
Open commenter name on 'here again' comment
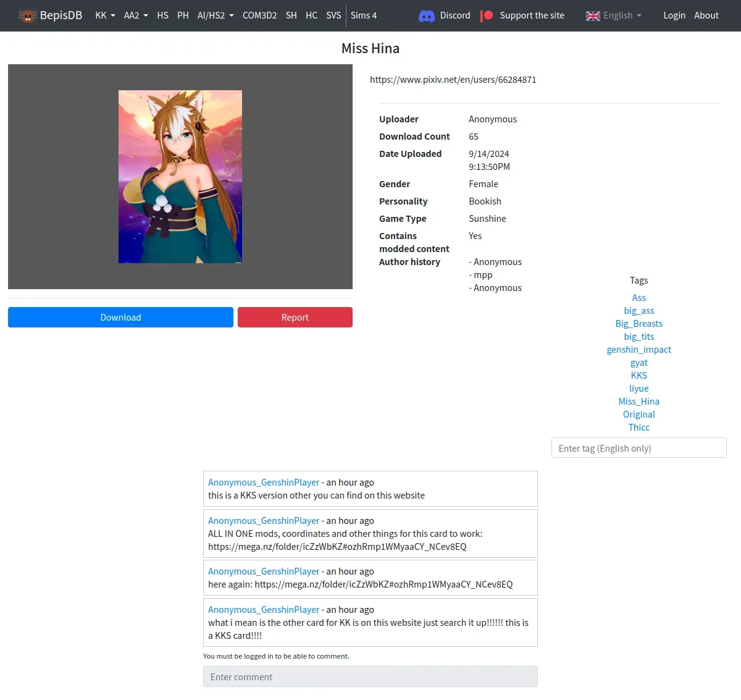(x=264, y=571)
